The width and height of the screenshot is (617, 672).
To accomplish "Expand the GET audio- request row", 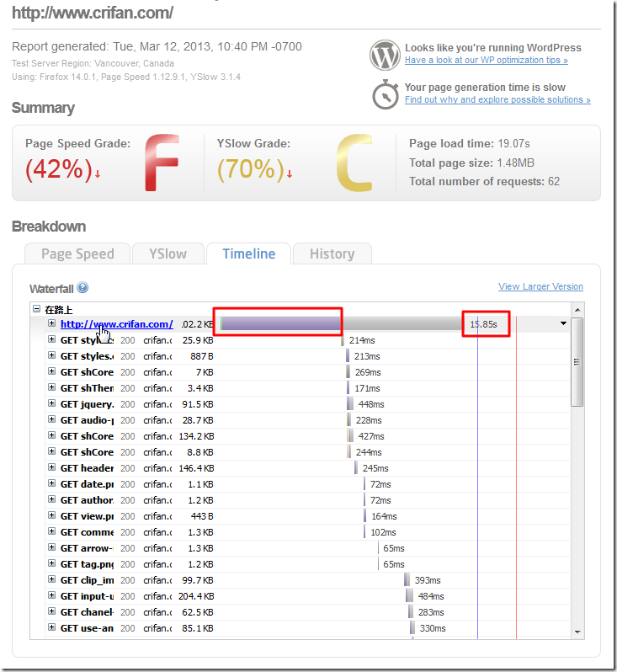I will point(52,419).
